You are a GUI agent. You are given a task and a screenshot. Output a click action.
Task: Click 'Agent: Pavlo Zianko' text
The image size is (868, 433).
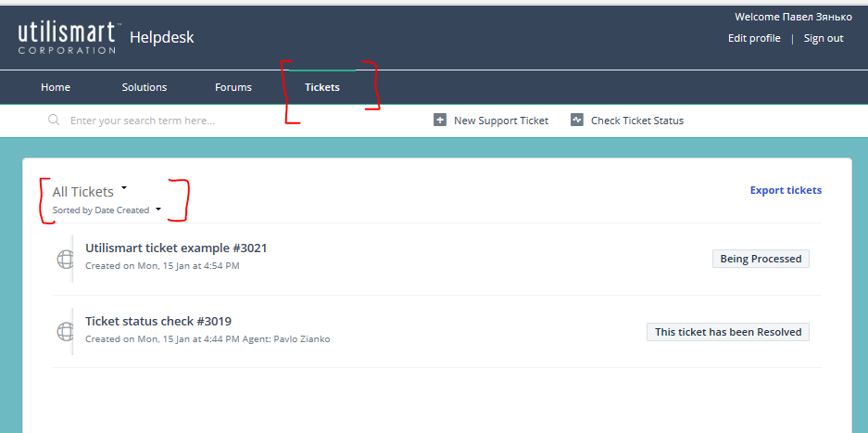point(286,338)
